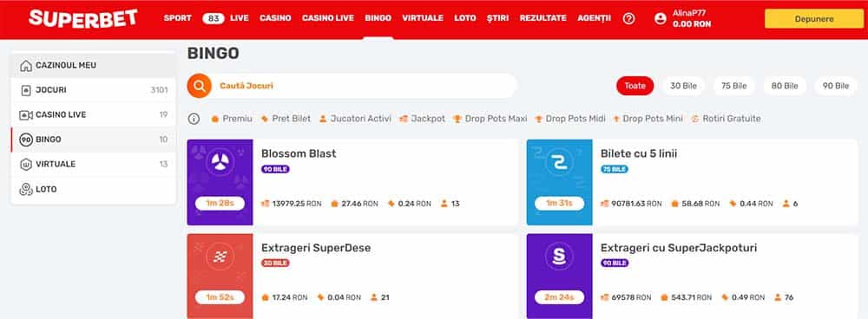Viewport: 868px width, 319px height.
Task: Click the Superbet logo link
Action: pyautogui.click(x=83, y=18)
